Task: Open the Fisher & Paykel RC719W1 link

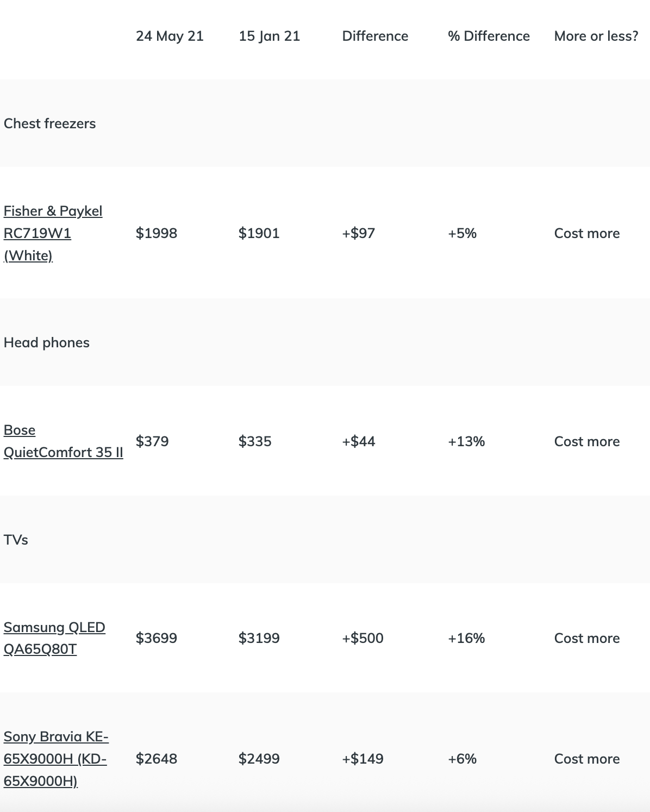Action: [53, 233]
